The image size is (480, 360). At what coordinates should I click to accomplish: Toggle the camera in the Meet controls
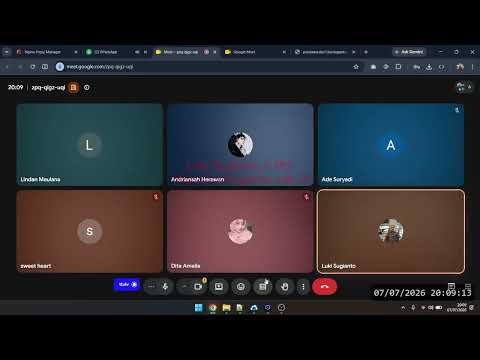(198, 287)
